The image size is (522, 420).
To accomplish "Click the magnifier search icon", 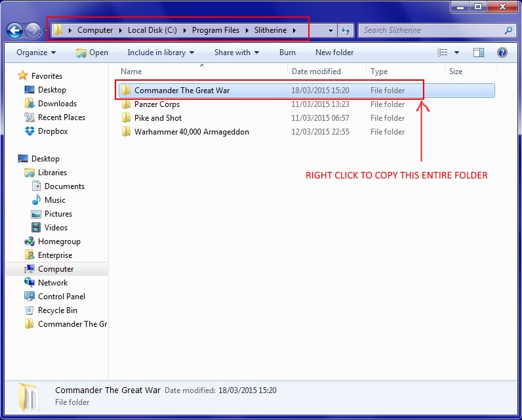I will (x=508, y=30).
